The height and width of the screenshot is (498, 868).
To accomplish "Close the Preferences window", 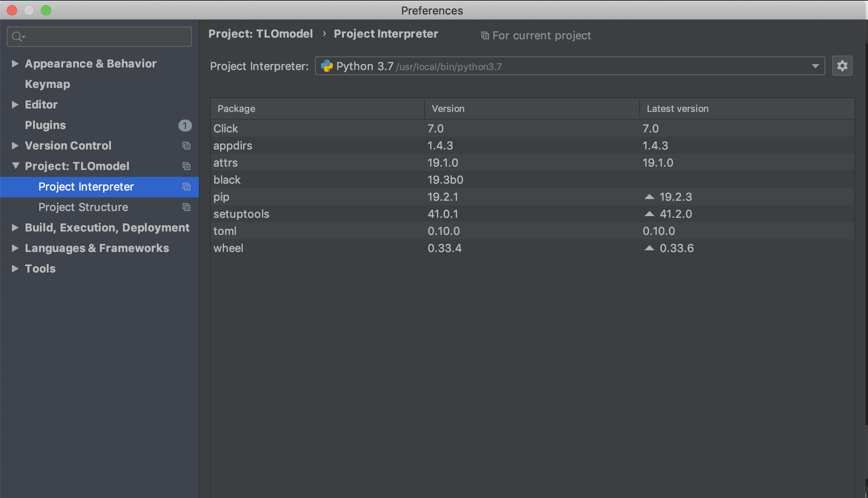I will point(12,10).
